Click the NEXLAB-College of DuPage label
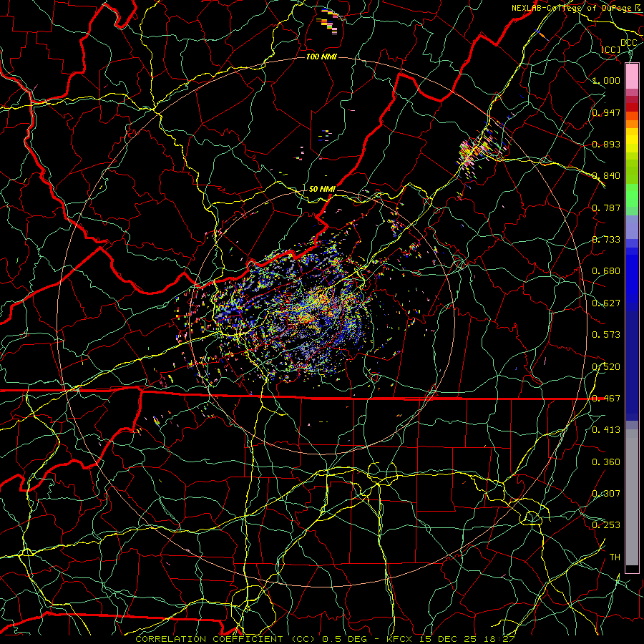This screenshot has height=644, width=644. 573,8
